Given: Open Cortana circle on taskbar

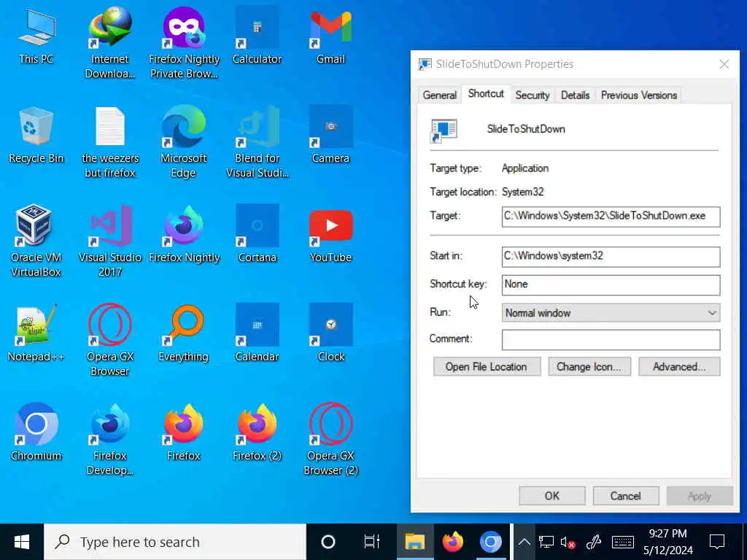Looking at the screenshot, I should (328, 542).
